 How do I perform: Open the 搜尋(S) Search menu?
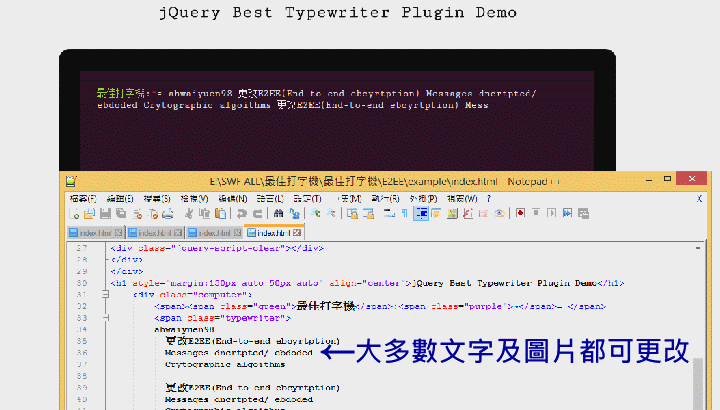click(x=157, y=199)
